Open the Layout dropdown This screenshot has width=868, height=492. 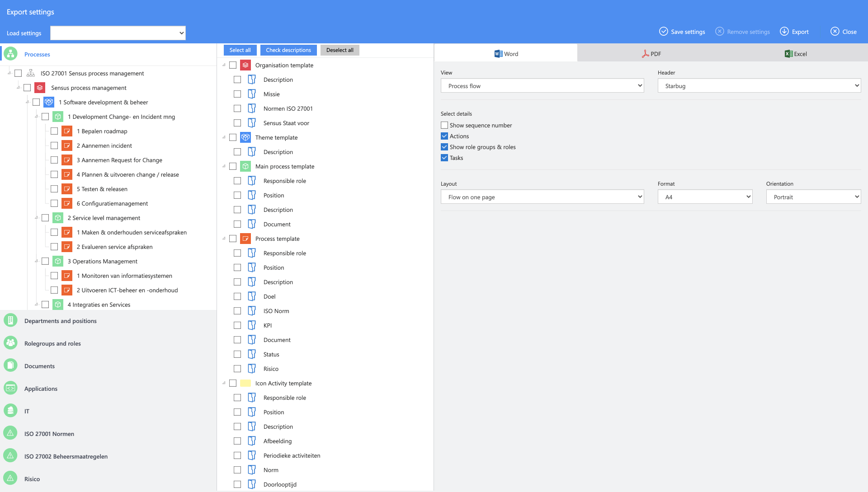tap(542, 197)
